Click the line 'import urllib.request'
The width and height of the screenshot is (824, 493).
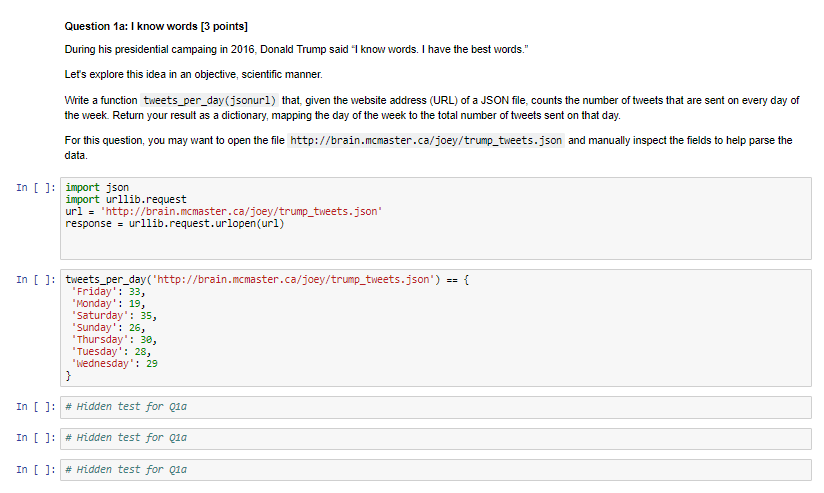126,199
